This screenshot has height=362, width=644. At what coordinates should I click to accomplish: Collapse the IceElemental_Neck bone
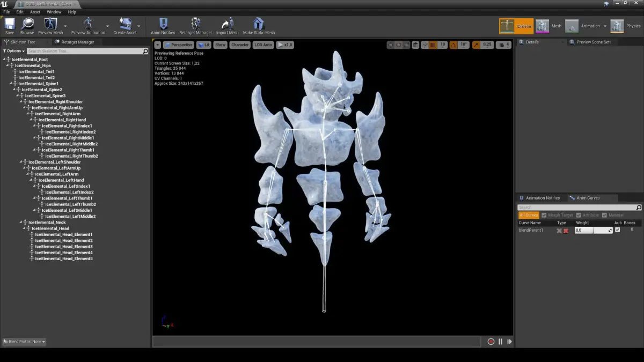pyautogui.click(x=21, y=223)
